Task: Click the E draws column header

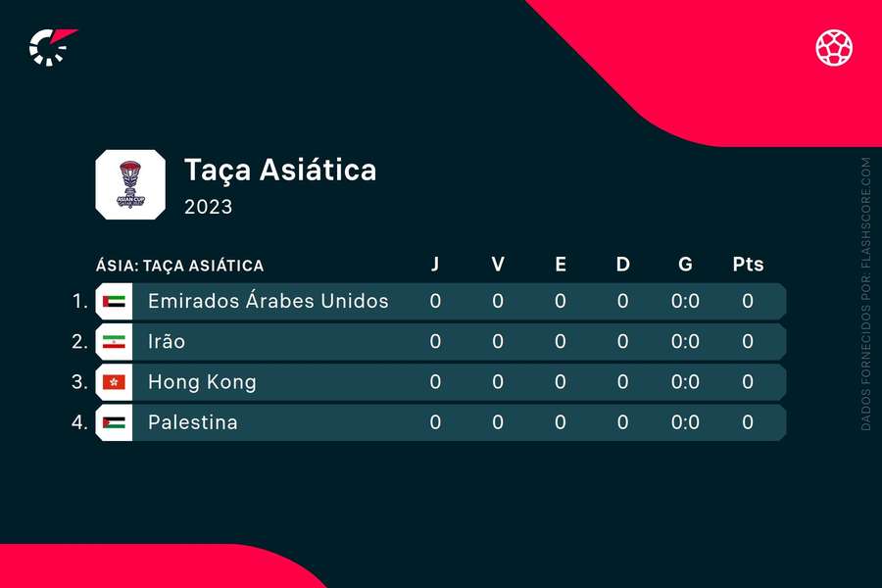Action: (x=561, y=264)
